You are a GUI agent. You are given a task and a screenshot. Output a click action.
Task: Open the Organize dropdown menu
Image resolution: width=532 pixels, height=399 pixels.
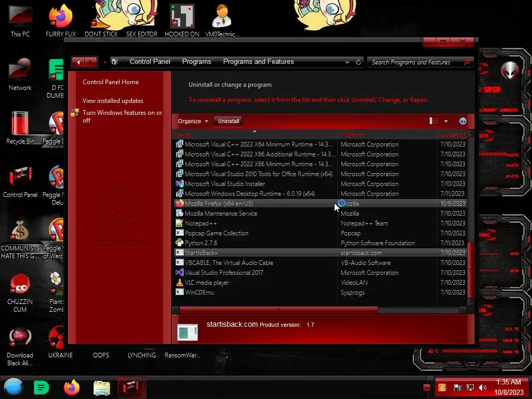click(x=193, y=121)
